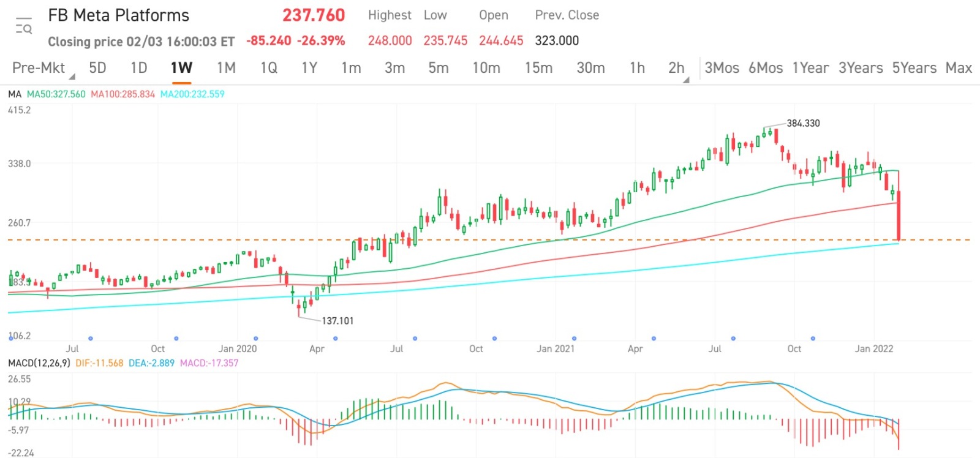Click the FB Meta Platforms title
The height and width of the screenshot is (458, 980).
point(119,15)
